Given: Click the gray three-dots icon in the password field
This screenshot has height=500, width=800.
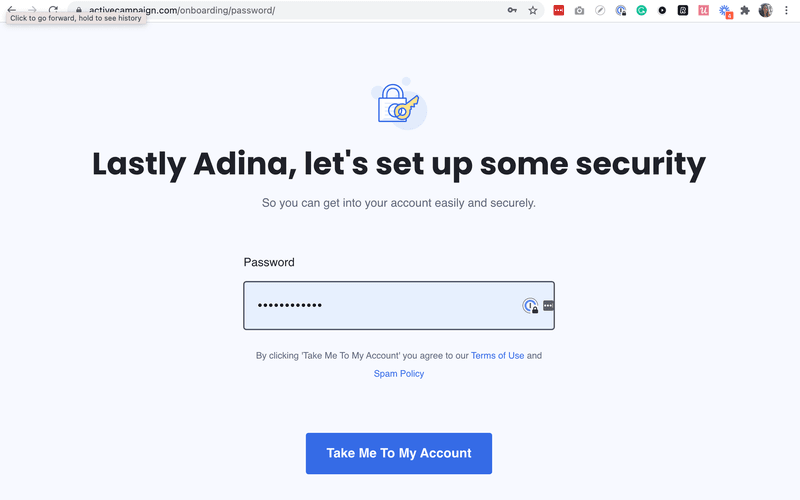Looking at the screenshot, I should (x=548, y=306).
